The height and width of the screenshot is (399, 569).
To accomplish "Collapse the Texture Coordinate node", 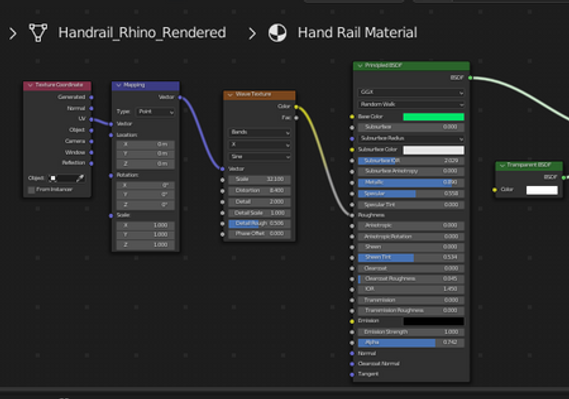I will click(x=30, y=85).
